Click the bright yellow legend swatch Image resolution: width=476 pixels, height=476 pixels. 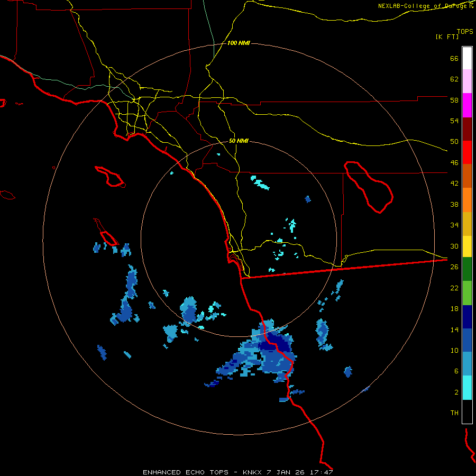467,246
